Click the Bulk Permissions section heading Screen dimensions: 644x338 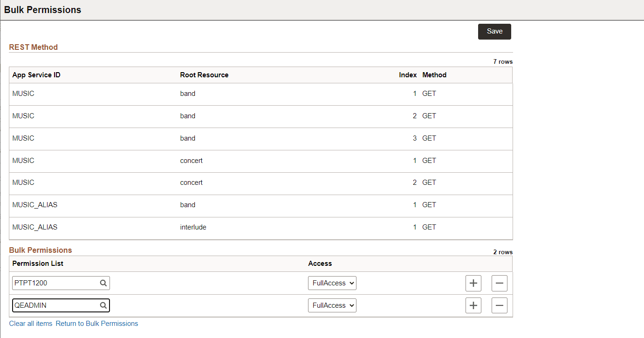[40, 250]
